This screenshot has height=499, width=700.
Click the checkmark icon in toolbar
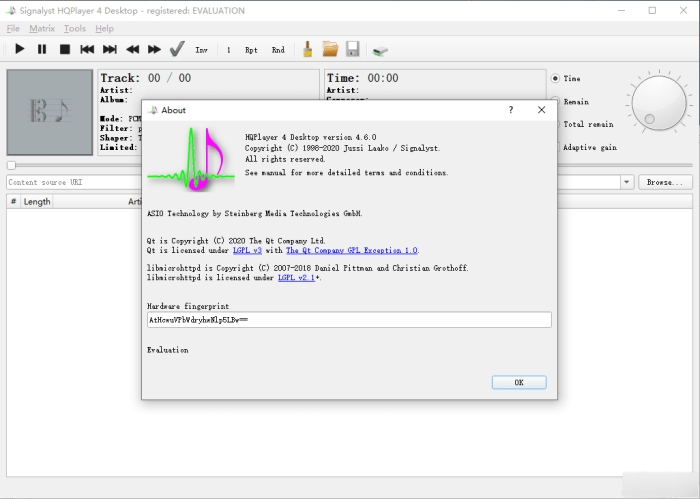click(177, 49)
